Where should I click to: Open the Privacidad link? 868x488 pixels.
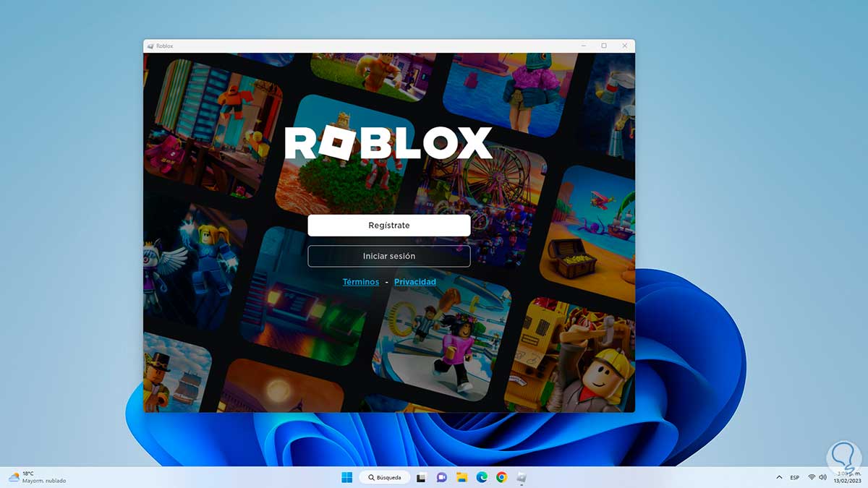pos(415,282)
